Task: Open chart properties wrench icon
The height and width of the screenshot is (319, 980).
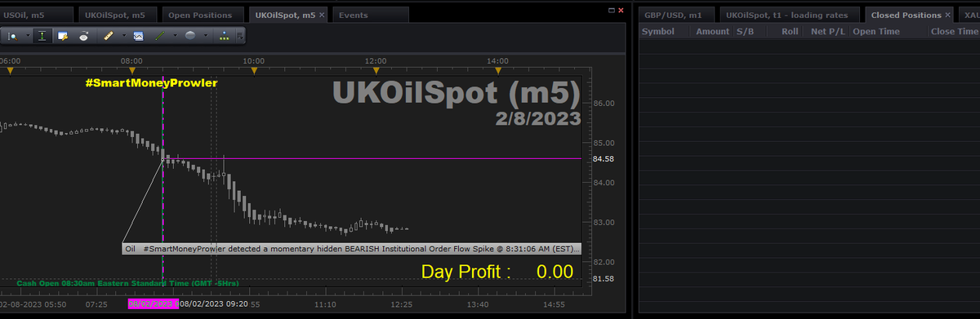Action: (63, 36)
